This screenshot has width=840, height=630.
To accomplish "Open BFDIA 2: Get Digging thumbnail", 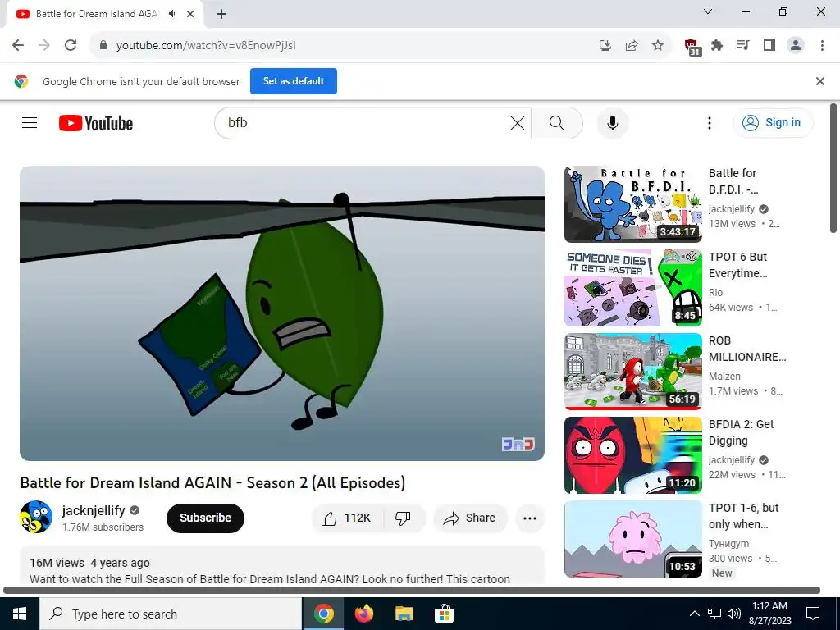I will 632,454.
